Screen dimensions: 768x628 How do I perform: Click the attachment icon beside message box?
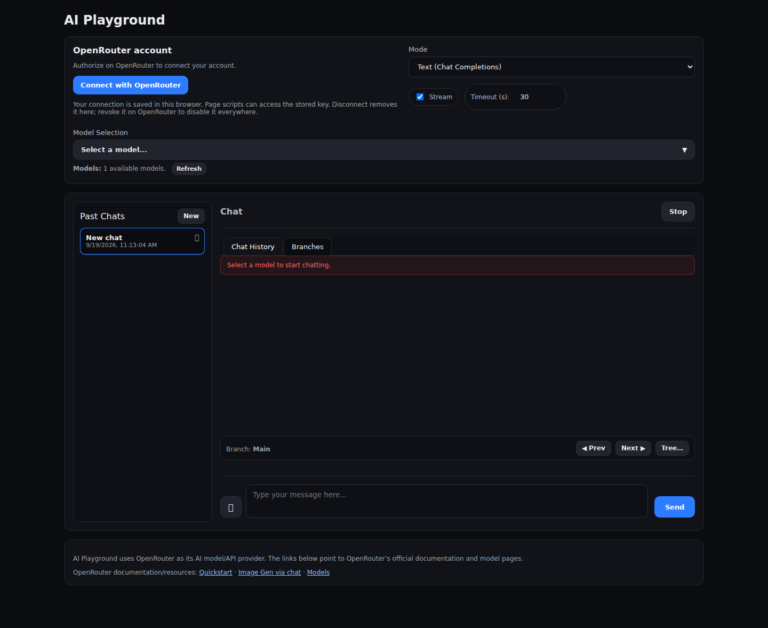231,507
